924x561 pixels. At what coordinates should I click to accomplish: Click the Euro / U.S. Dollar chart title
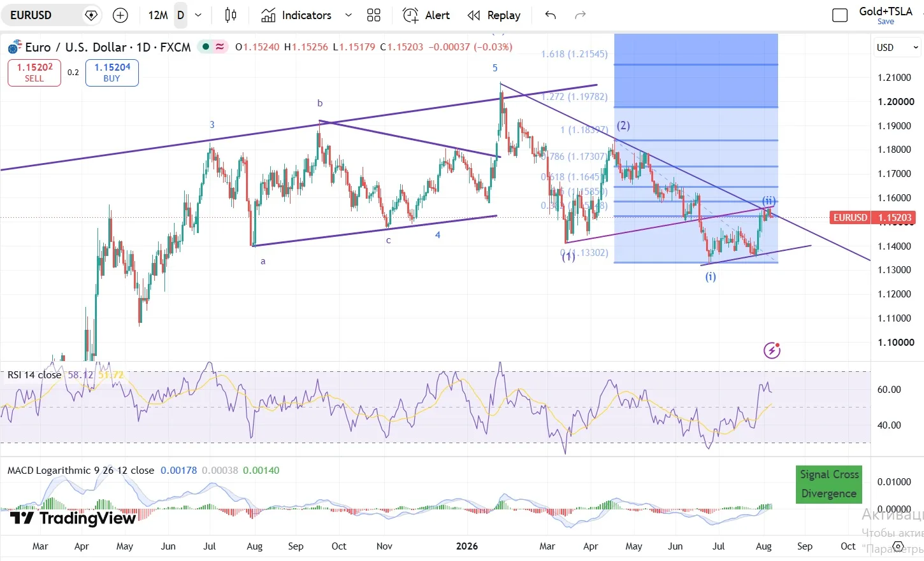click(x=108, y=47)
